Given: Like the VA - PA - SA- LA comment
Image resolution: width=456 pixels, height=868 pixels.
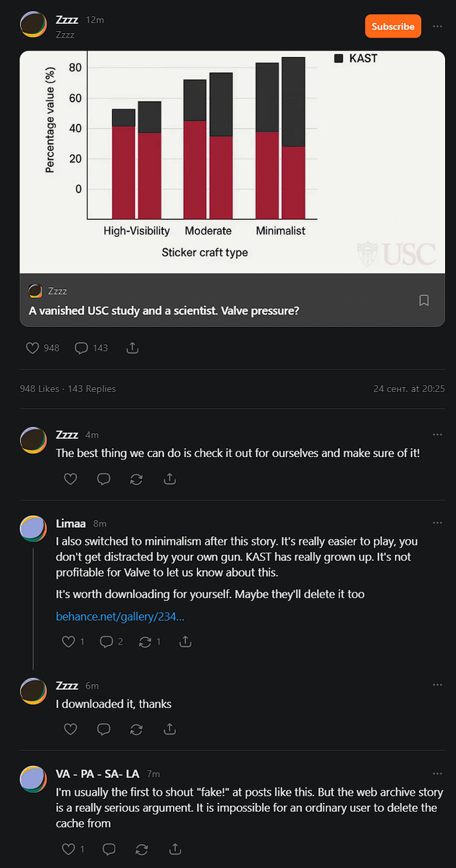Looking at the screenshot, I should click(74, 849).
